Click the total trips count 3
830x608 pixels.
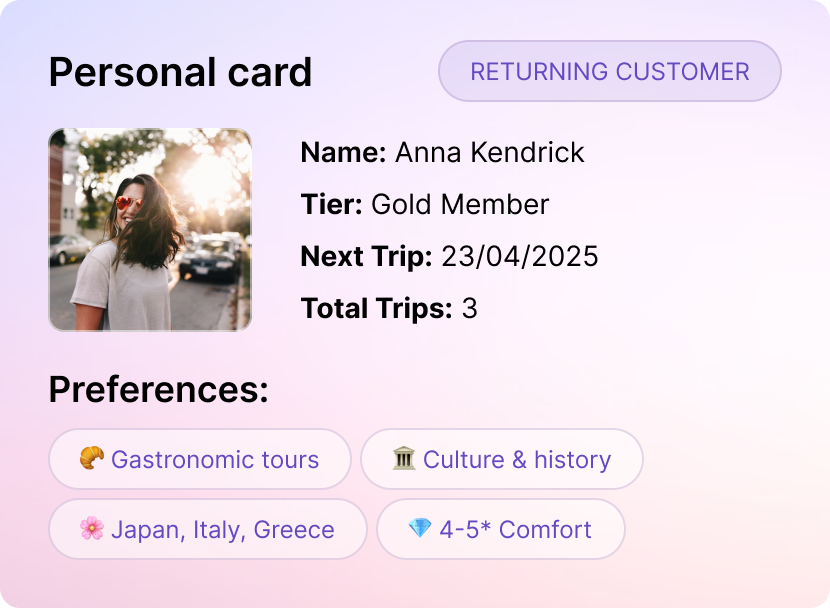click(x=469, y=309)
